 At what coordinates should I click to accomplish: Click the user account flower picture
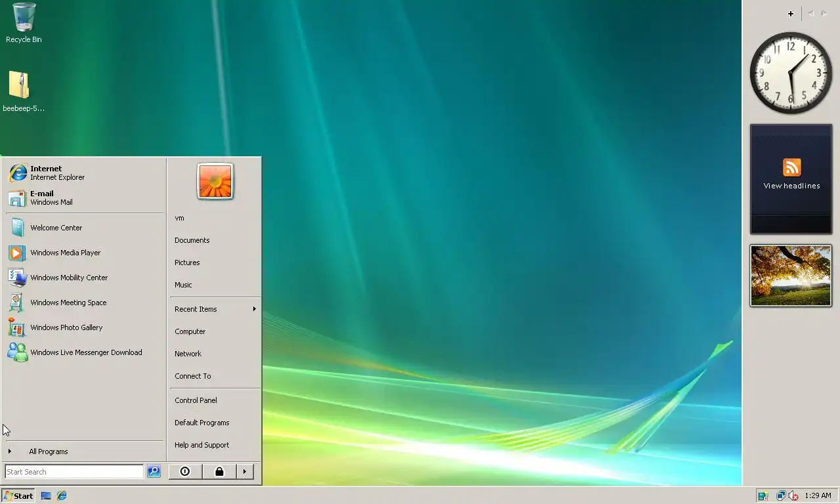click(x=215, y=181)
